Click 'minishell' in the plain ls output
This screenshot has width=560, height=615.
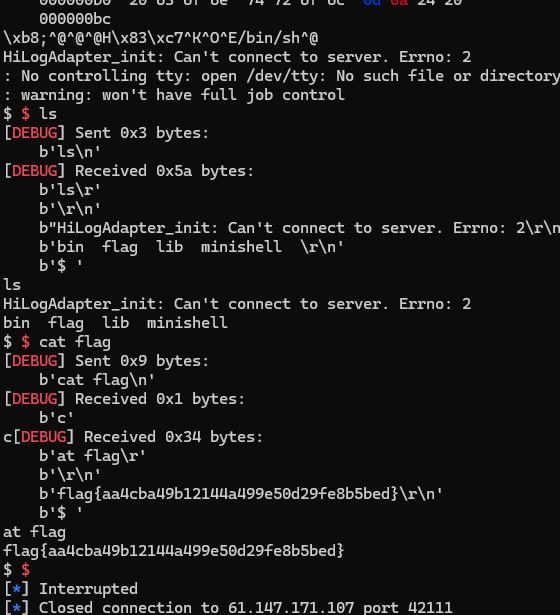187,323
